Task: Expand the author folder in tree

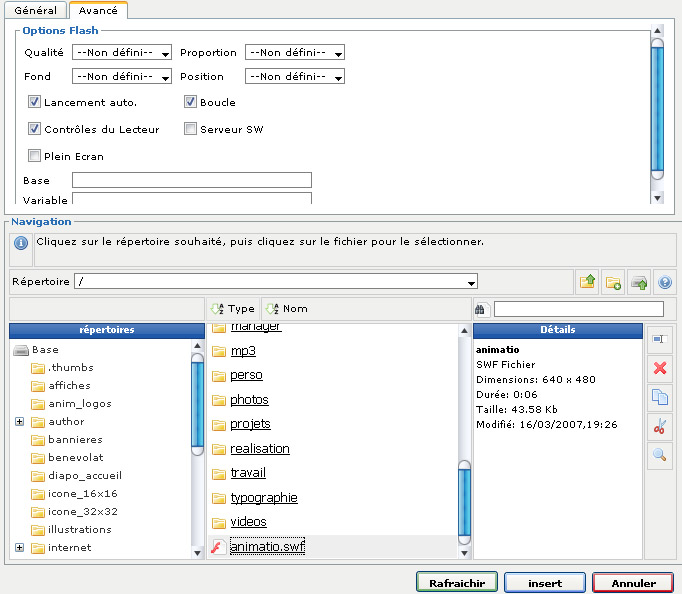Action: pyautogui.click(x=20, y=422)
